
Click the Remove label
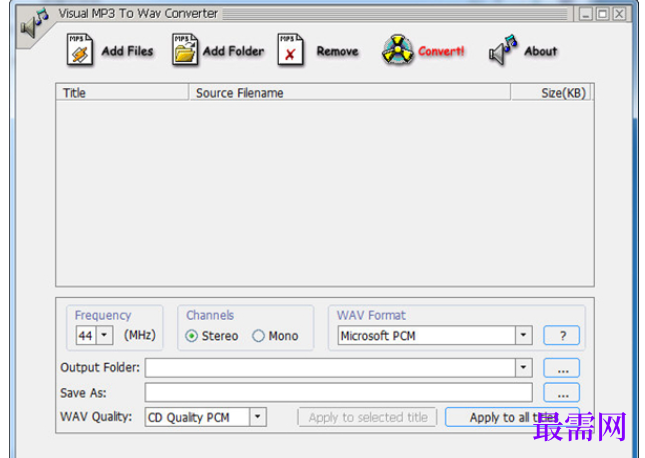(x=337, y=51)
